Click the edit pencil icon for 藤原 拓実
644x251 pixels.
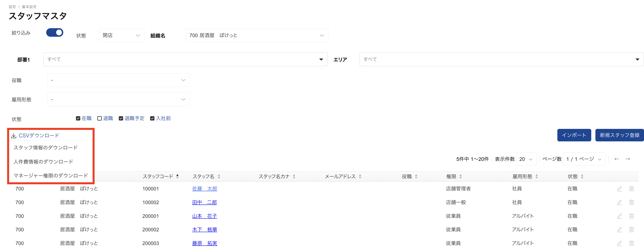point(619,243)
